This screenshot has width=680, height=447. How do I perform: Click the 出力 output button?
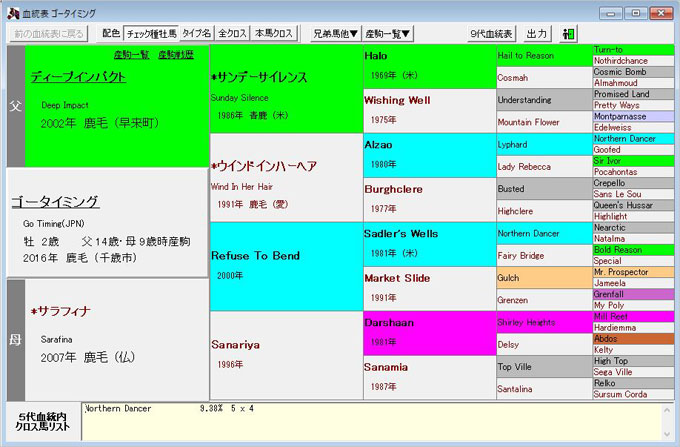(536, 34)
